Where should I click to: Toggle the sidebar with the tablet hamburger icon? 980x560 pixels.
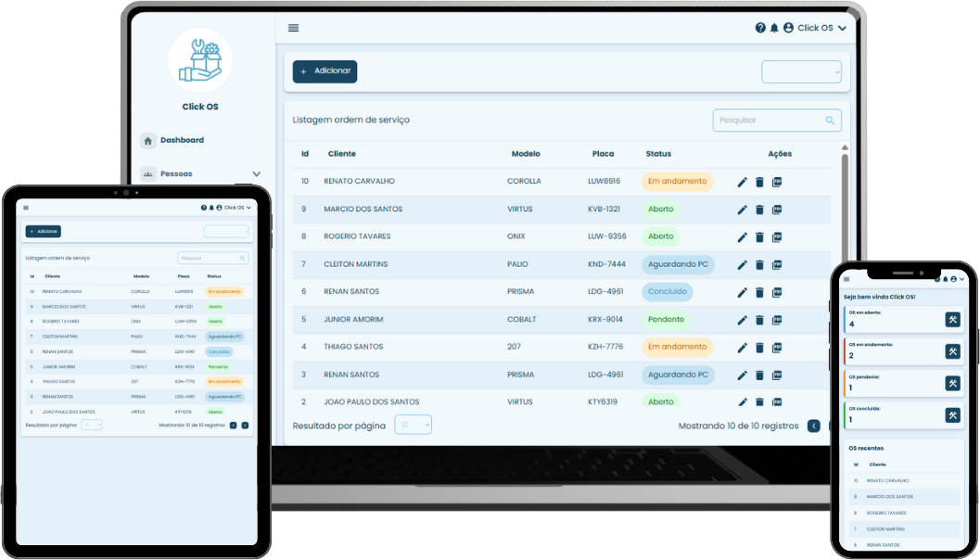tap(26, 208)
